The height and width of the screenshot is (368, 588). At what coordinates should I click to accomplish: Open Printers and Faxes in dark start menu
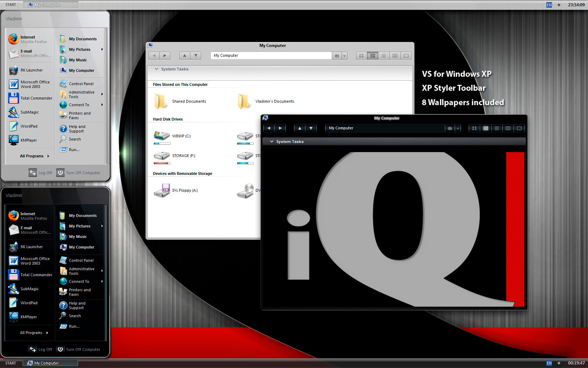click(x=75, y=292)
